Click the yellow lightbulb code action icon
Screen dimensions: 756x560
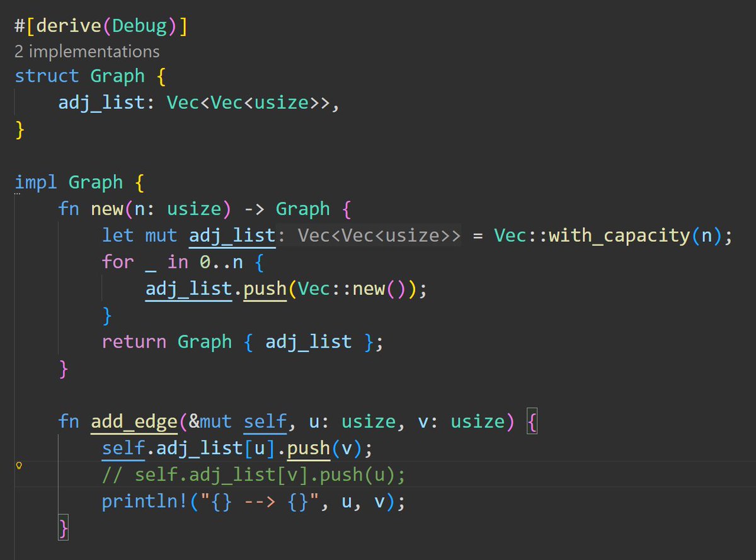(19, 466)
